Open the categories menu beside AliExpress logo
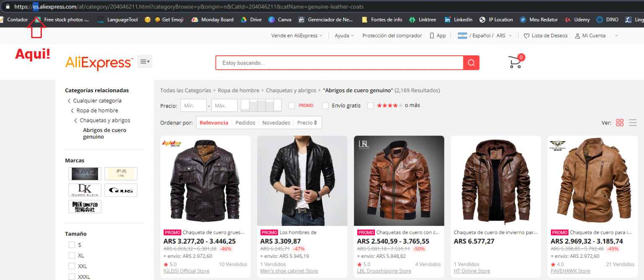Image resolution: width=644 pixels, height=280 pixels. click(x=144, y=61)
